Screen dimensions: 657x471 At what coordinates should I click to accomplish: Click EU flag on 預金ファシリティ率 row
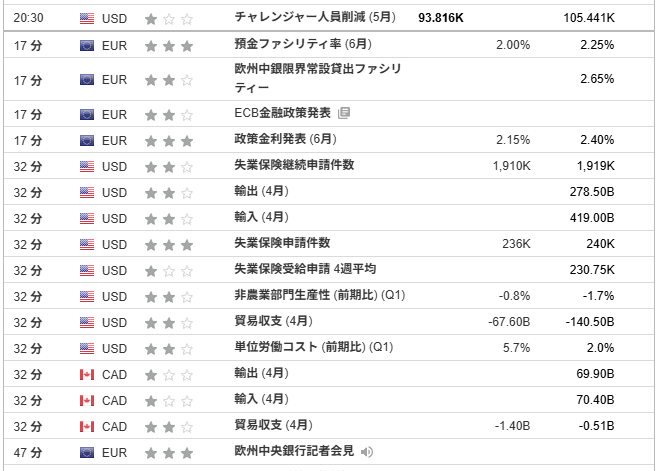pos(87,45)
